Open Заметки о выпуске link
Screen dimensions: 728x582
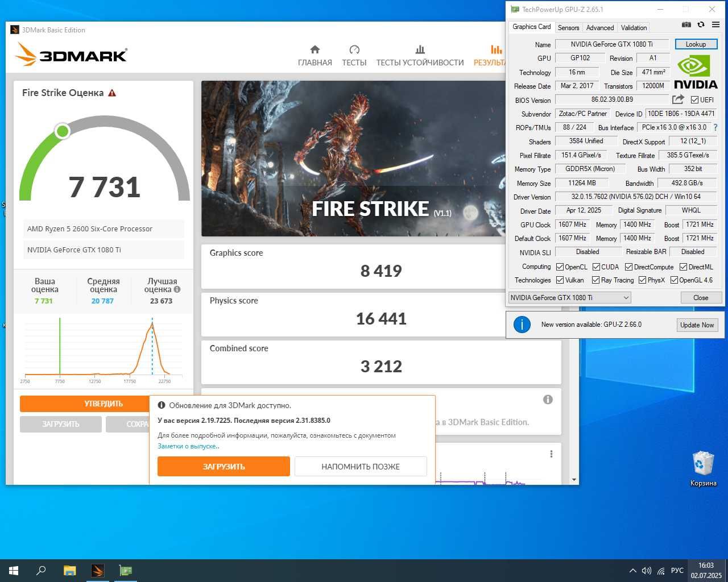pos(188,446)
